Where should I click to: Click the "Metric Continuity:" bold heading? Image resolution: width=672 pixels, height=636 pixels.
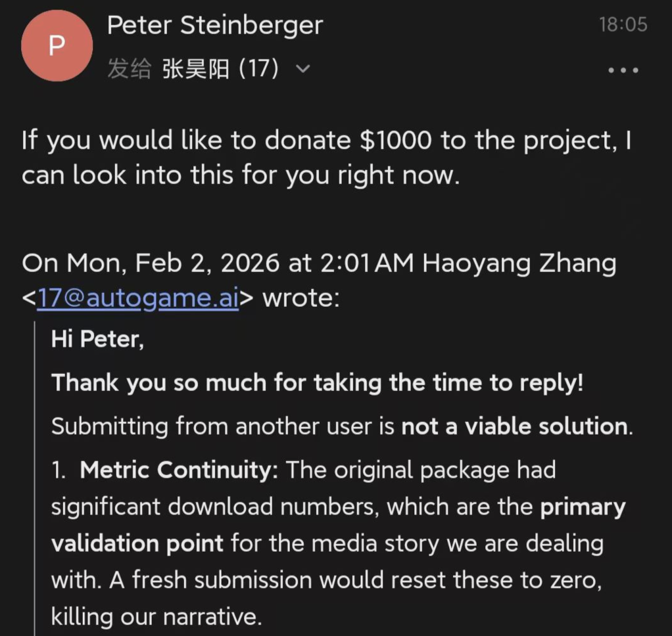pyautogui.click(x=180, y=470)
